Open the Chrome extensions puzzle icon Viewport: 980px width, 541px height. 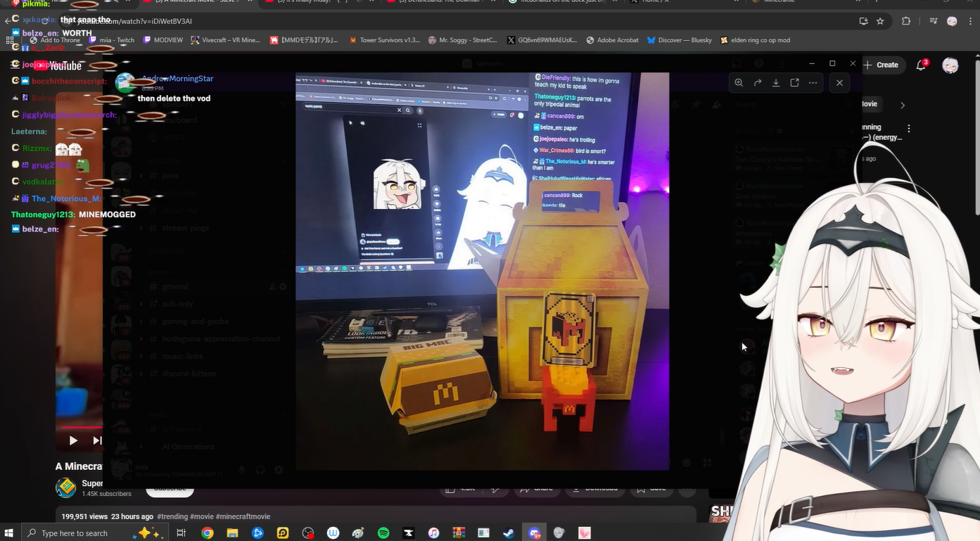coord(906,21)
